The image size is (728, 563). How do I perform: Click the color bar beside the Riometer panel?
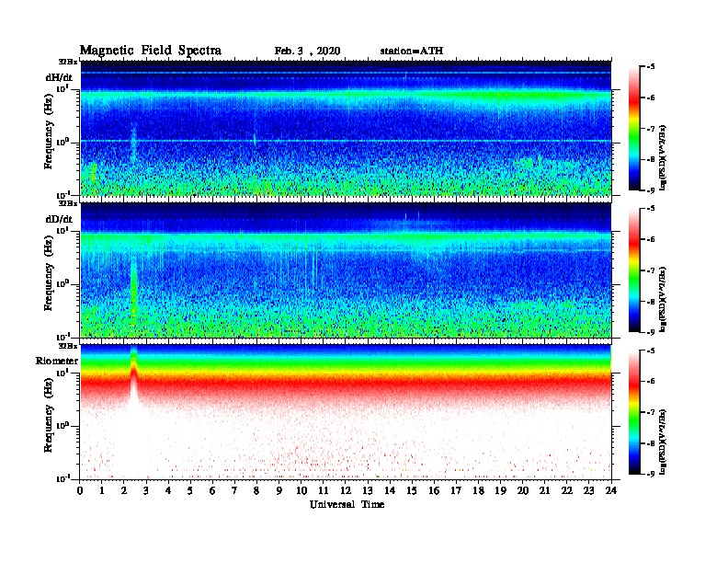pyautogui.click(x=633, y=412)
